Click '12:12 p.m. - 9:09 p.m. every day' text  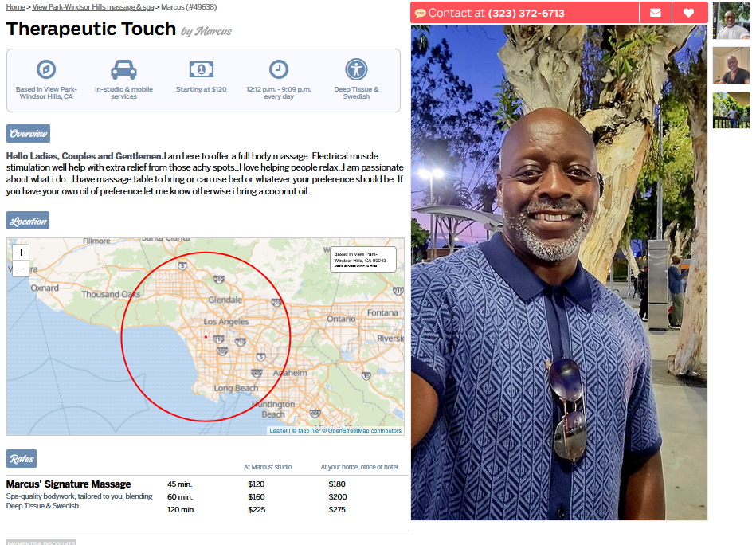pyautogui.click(x=279, y=92)
